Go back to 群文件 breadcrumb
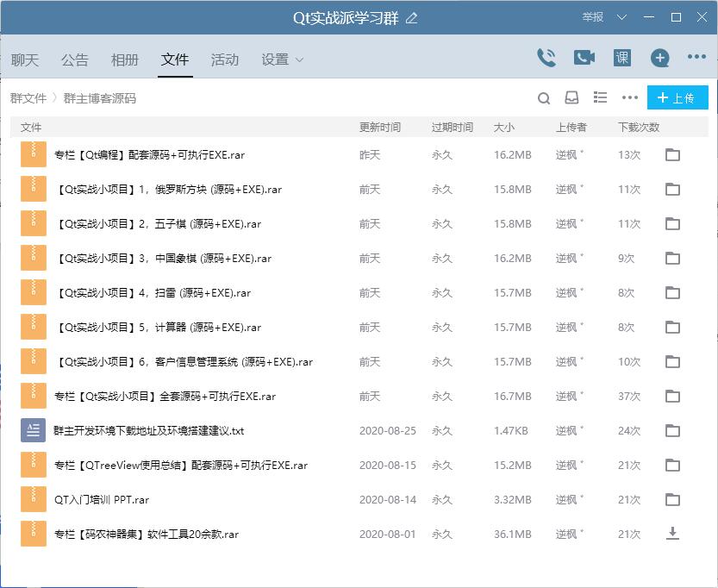 point(28,98)
